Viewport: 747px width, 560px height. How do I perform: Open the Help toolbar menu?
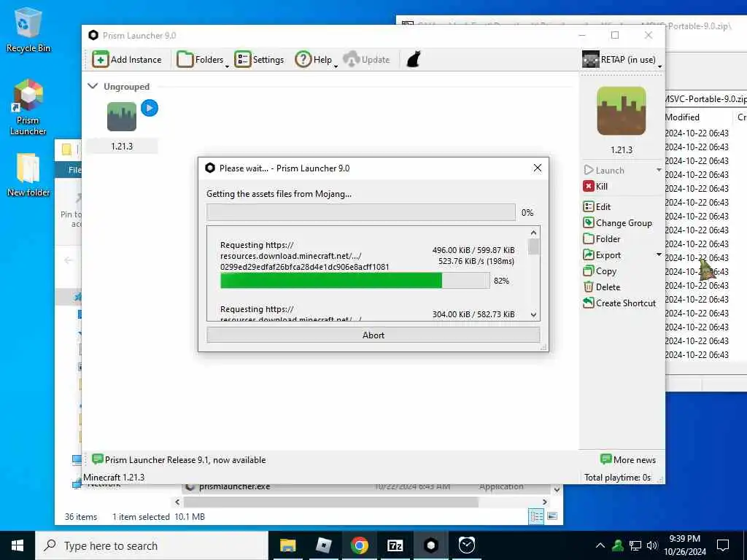pyautogui.click(x=316, y=60)
